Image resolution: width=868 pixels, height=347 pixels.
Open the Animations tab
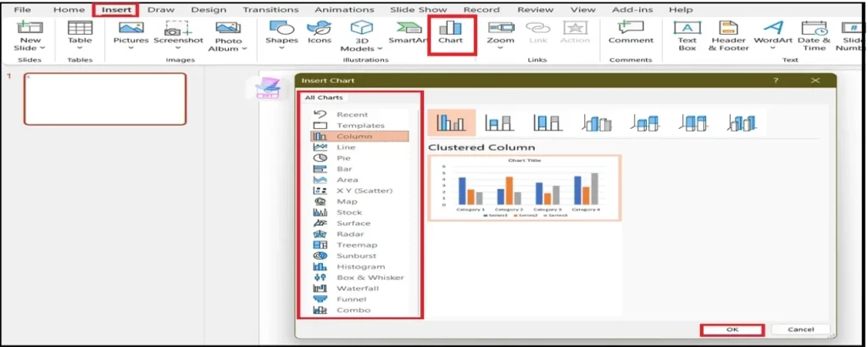[x=344, y=9]
